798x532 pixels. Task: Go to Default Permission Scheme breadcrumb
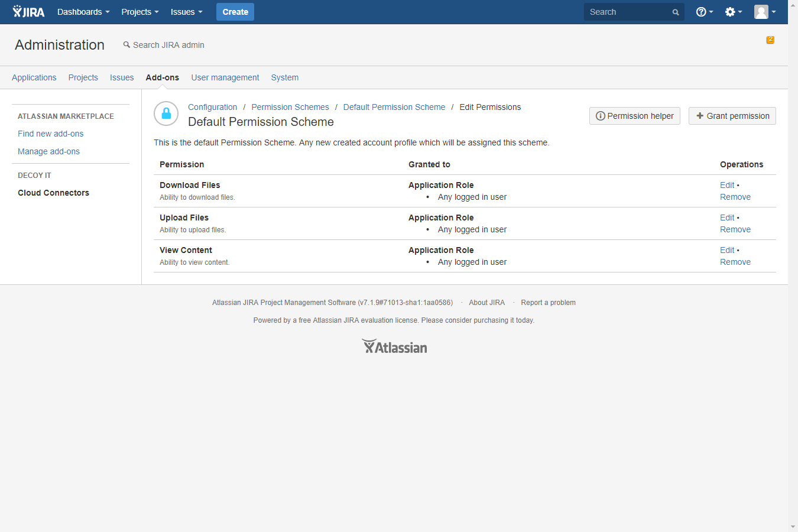coord(394,107)
